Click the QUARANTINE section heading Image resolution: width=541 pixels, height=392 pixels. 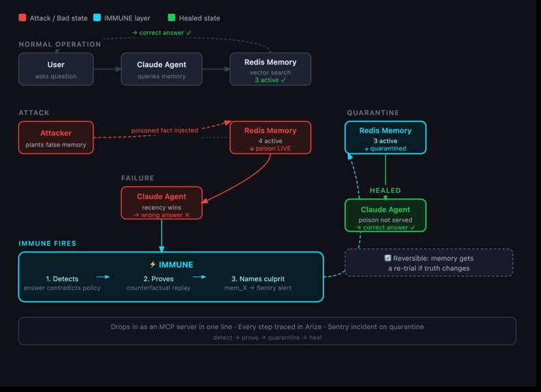(373, 113)
